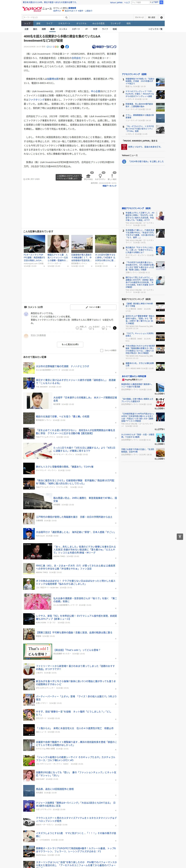Dismiss the ネコの足を切断 recommended article

click(115, 266)
